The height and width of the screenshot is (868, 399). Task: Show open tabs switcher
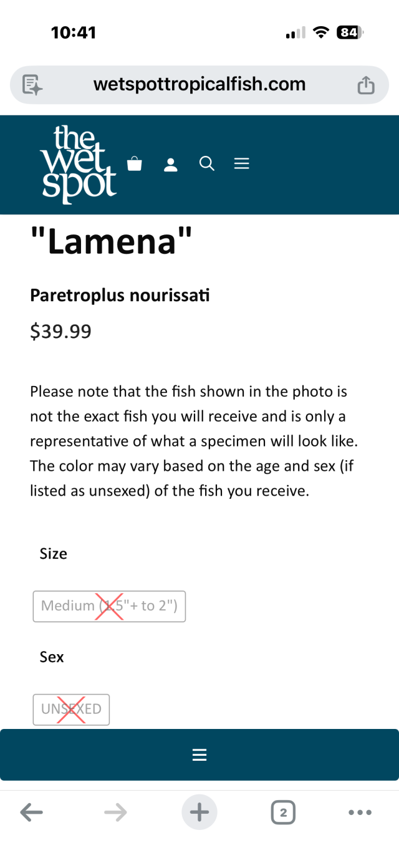pyautogui.click(x=283, y=812)
